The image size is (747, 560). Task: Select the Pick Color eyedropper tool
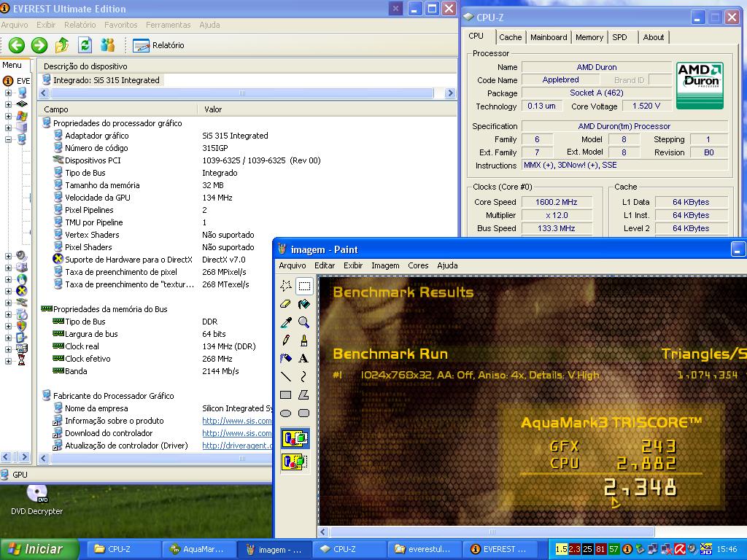pyautogui.click(x=286, y=322)
